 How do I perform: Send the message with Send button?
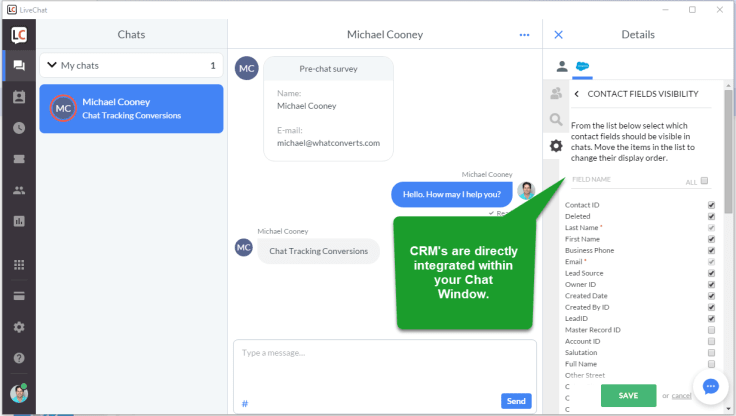point(516,401)
